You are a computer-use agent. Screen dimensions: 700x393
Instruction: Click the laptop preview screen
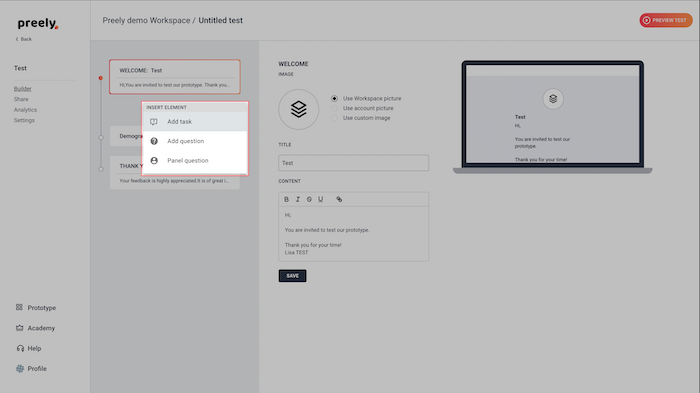553,114
